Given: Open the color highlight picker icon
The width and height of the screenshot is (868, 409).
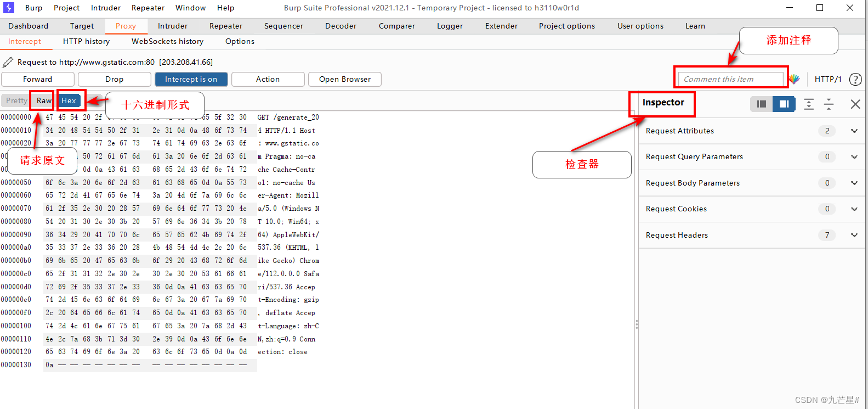Looking at the screenshot, I should point(795,79).
